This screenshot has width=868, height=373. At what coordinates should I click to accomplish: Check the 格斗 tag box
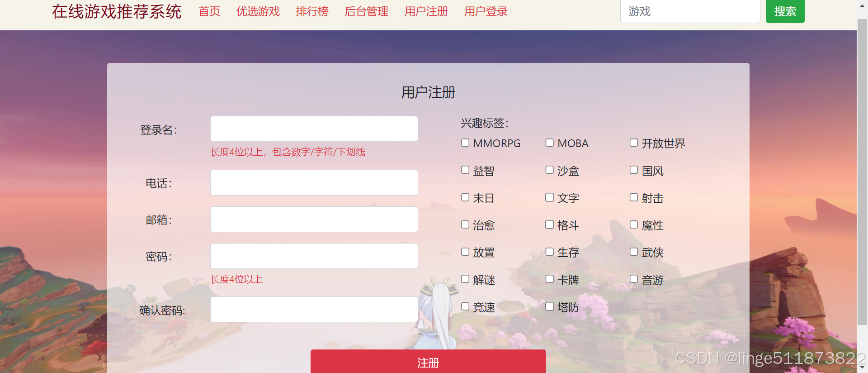550,225
